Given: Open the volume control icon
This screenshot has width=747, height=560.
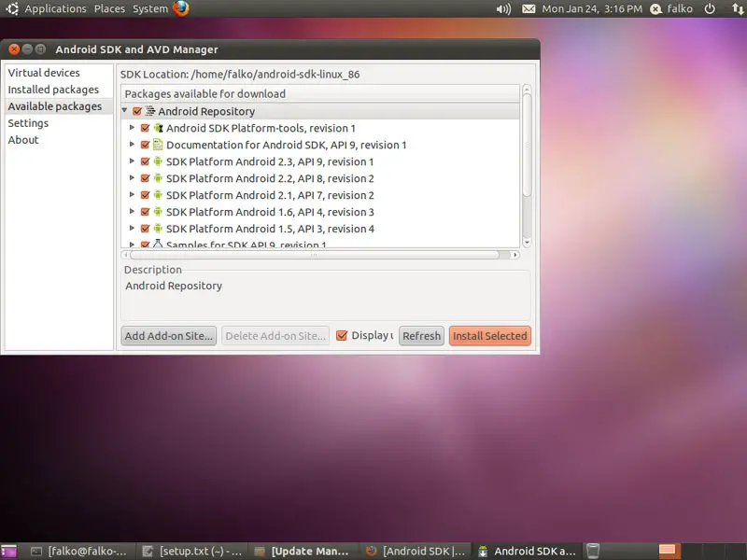Looking at the screenshot, I should pyautogui.click(x=503, y=9).
